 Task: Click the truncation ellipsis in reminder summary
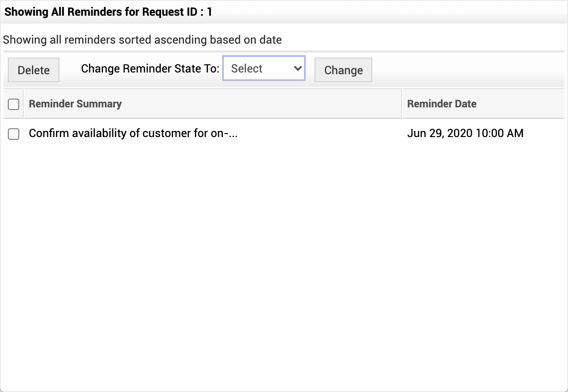tap(233, 134)
